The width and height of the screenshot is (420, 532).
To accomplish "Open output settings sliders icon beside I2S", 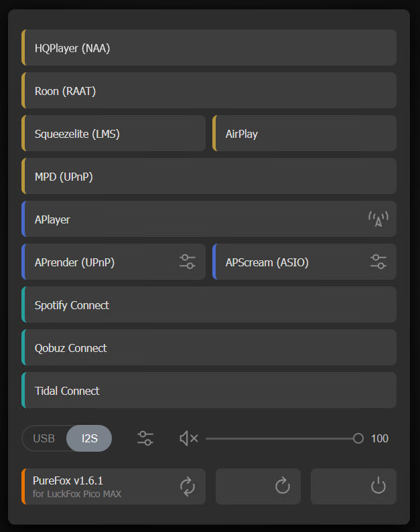I will pyautogui.click(x=145, y=438).
